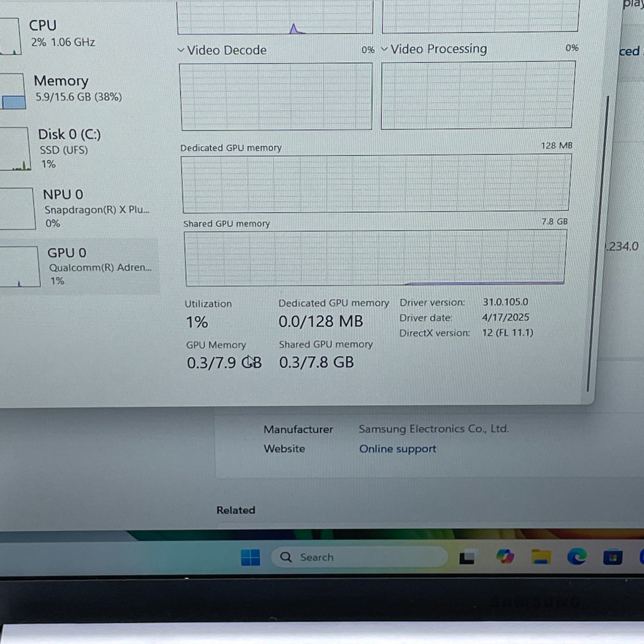Open File Explorer from the taskbar
This screenshot has height=644, width=644.
(541, 557)
